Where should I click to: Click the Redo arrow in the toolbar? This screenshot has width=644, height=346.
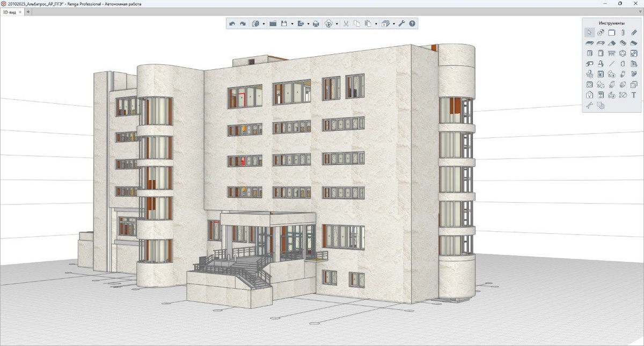[243, 24]
